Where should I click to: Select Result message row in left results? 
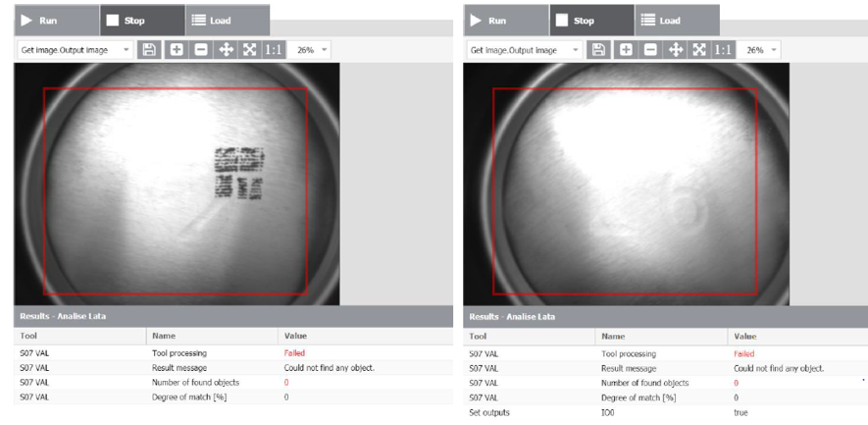coord(233,368)
